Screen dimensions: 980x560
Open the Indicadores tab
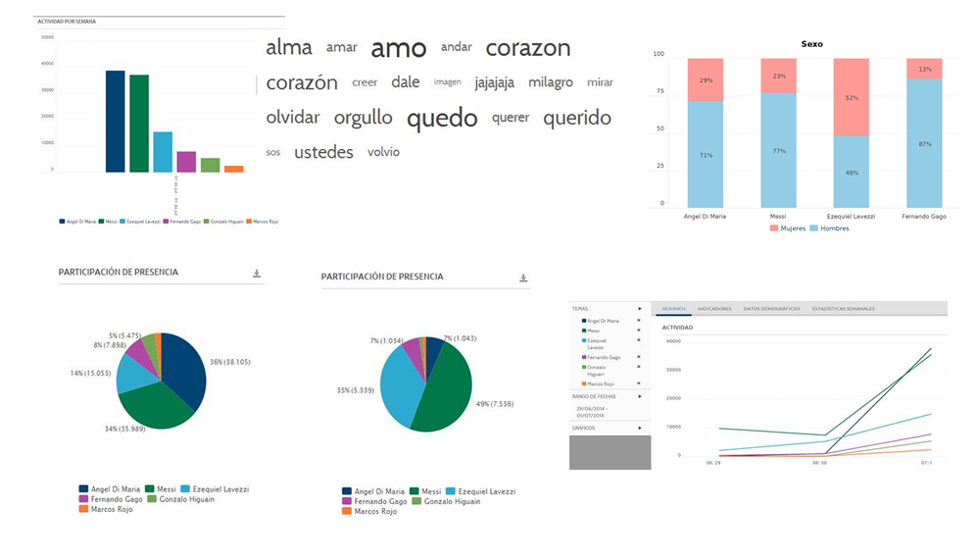pyautogui.click(x=714, y=309)
